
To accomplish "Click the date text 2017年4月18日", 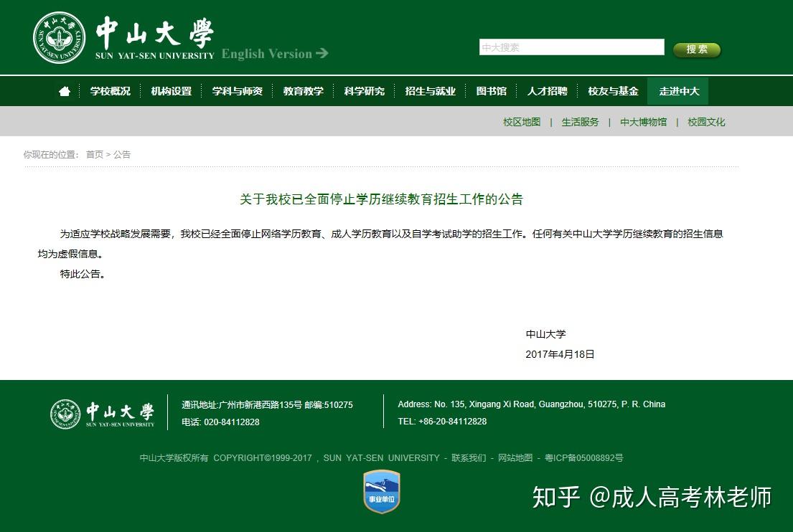I will 560,354.
